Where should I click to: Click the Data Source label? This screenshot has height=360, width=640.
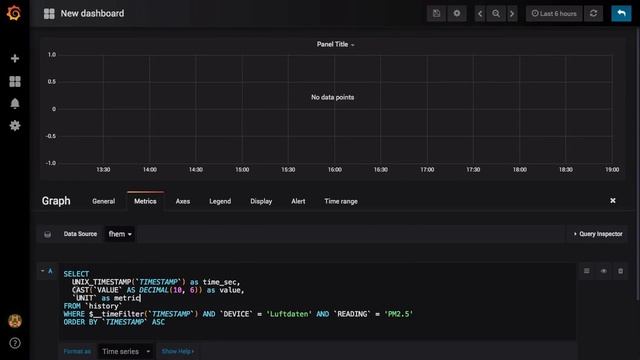[x=80, y=234]
